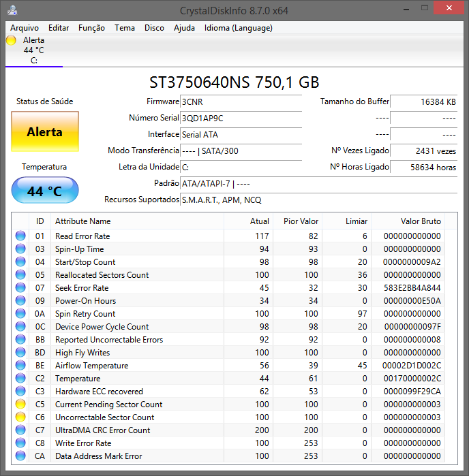Click raw value 0000000009A2 for Start/Stop Count

(412, 261)
